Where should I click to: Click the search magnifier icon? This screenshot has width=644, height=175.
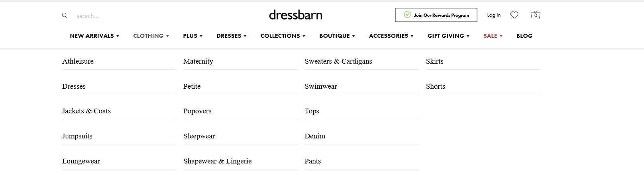click(65, 16)
